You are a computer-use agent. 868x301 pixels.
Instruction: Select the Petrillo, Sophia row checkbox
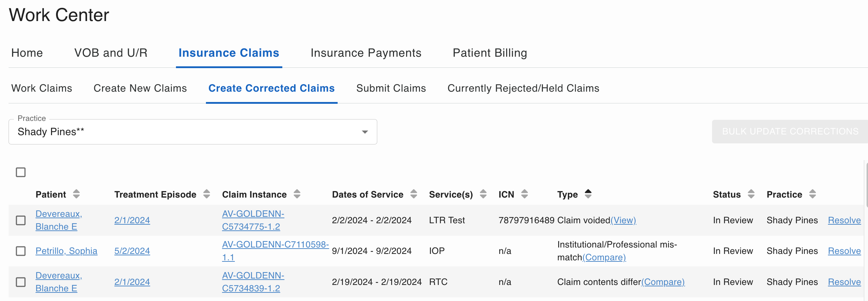coord(21,251)
